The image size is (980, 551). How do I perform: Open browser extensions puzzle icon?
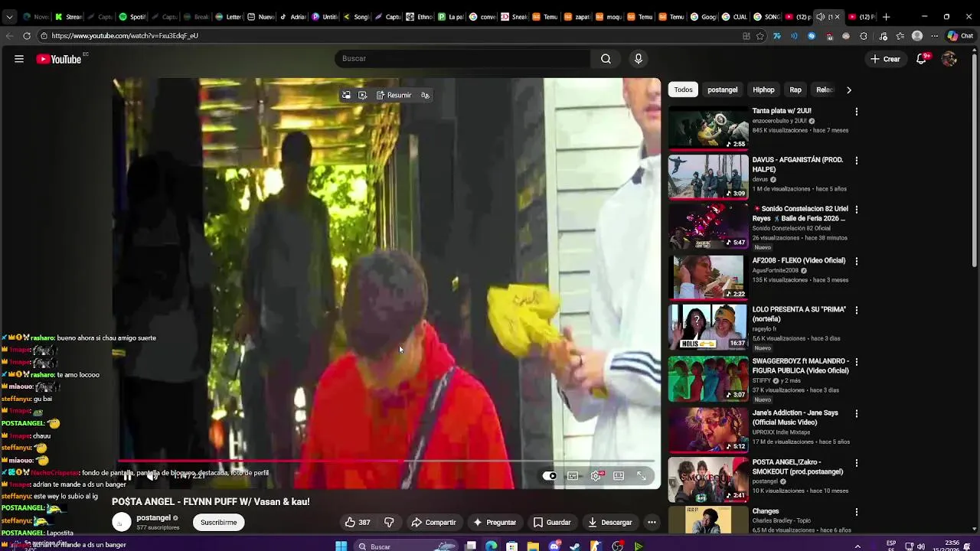pyautogui.click(x=864, y=36)
